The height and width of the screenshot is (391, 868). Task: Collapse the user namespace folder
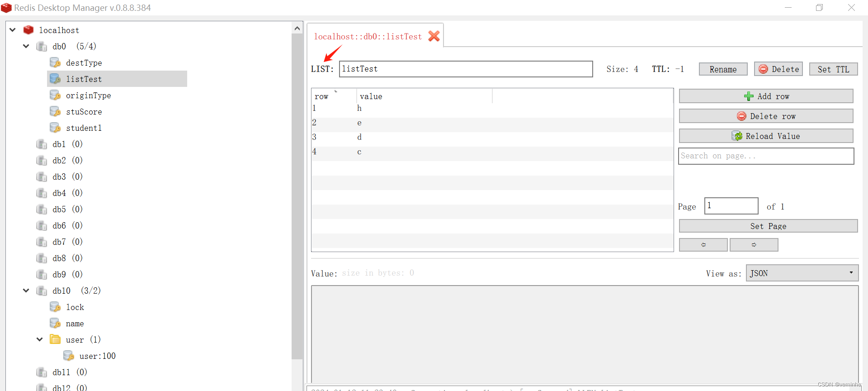tap(40, 339)
